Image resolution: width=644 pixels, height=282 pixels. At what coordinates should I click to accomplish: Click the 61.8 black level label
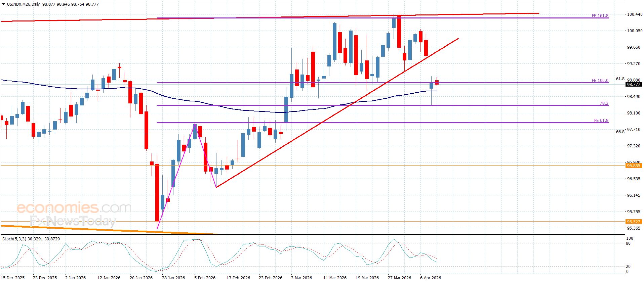click(x=620, y=79)
